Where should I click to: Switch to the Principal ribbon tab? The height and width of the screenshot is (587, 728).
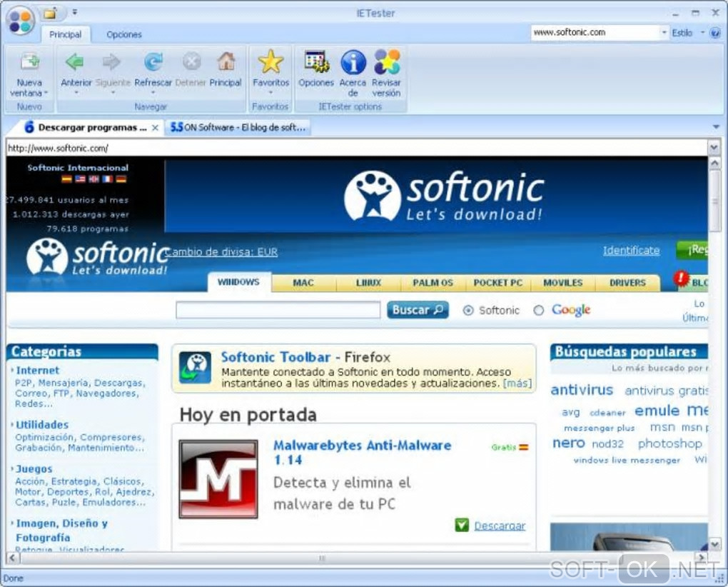pyautogui.click(x=66, y=34)
